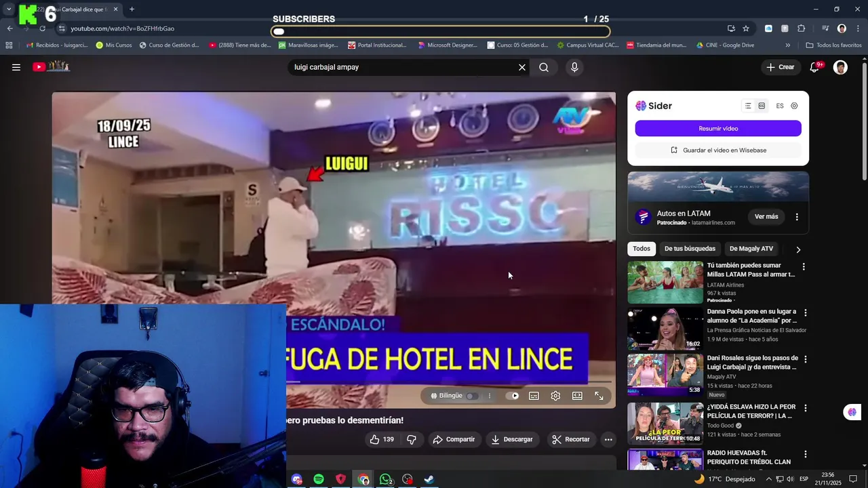Open LATAM ad options three dots
This screenshot has height=488, width=868.
(797, 217)
